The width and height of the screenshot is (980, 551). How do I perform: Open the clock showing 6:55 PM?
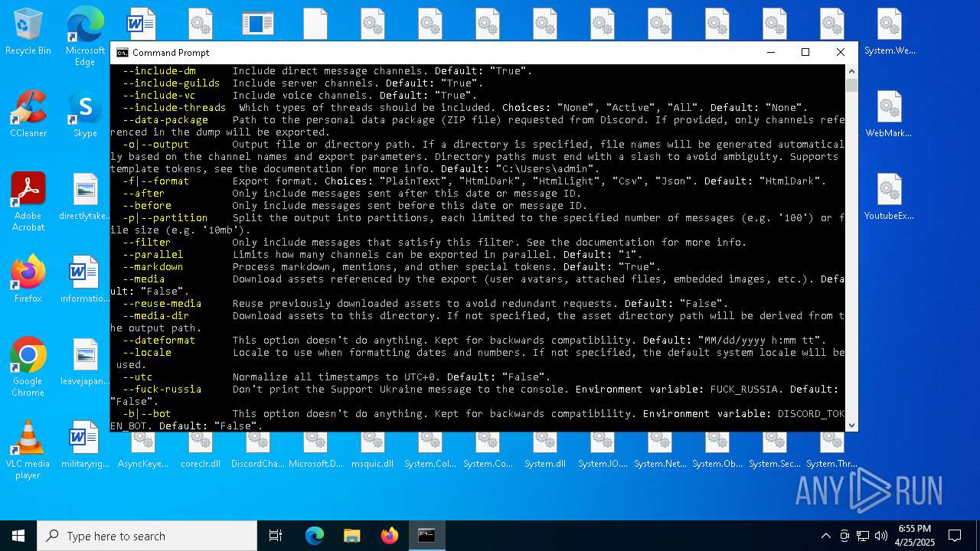915,536
